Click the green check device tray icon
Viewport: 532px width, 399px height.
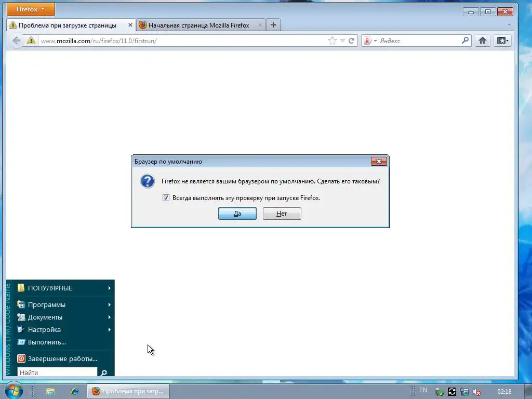pyautogui.click(x=439, y=392)
